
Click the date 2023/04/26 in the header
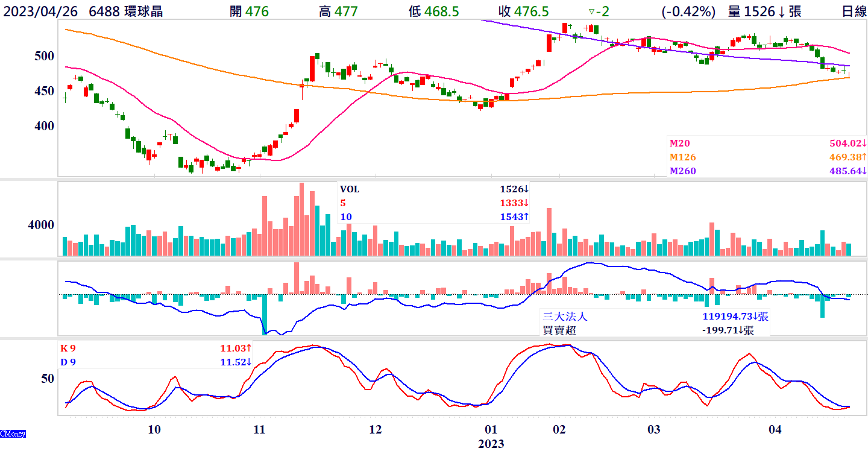tap(39, 11)
